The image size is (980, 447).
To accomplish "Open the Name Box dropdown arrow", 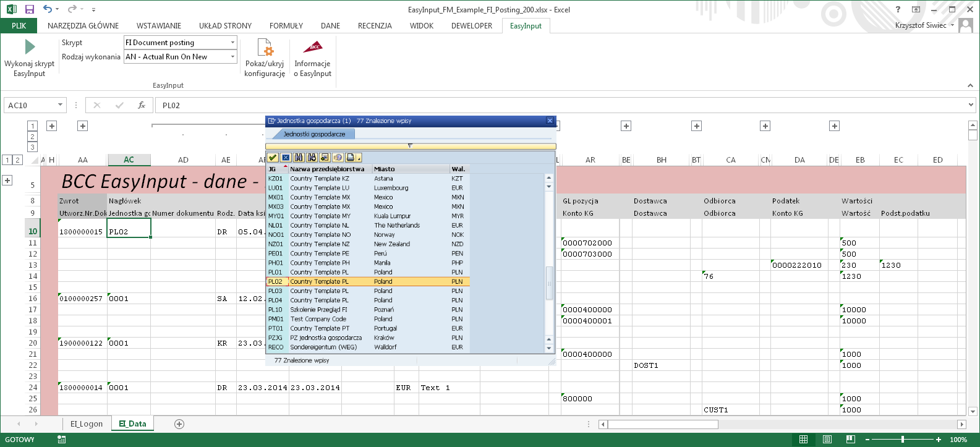I will (x=60, y=105).
